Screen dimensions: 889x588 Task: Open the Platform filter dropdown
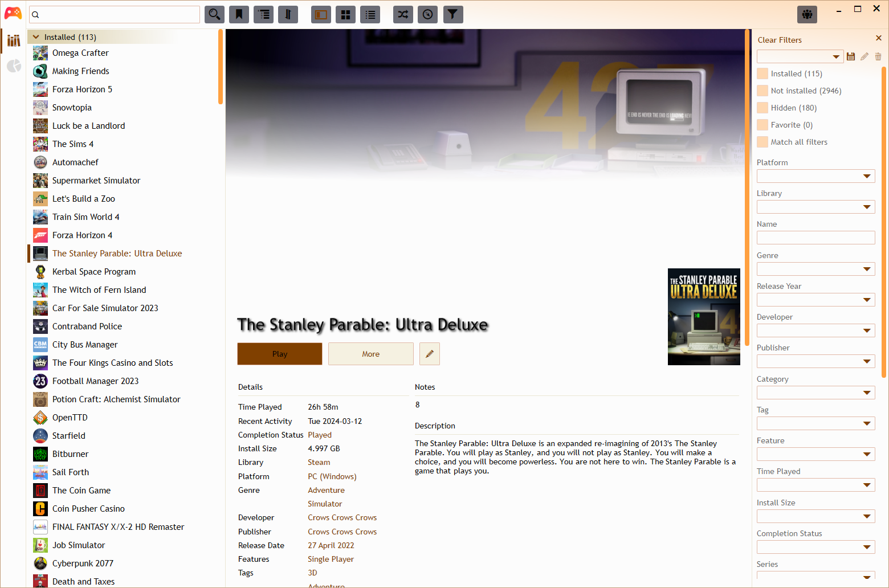point(815,176)
